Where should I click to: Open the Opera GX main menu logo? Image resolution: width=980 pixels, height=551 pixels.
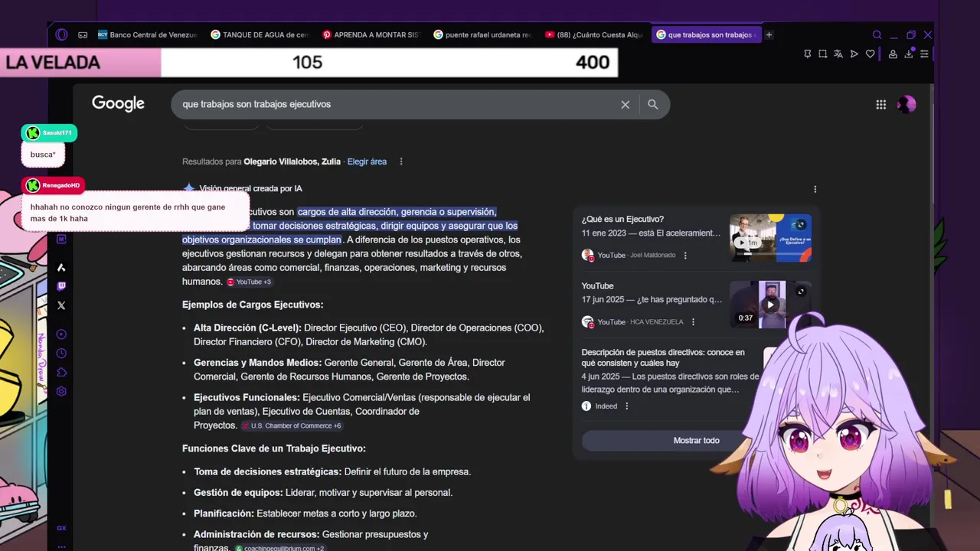tap(62, 34)
